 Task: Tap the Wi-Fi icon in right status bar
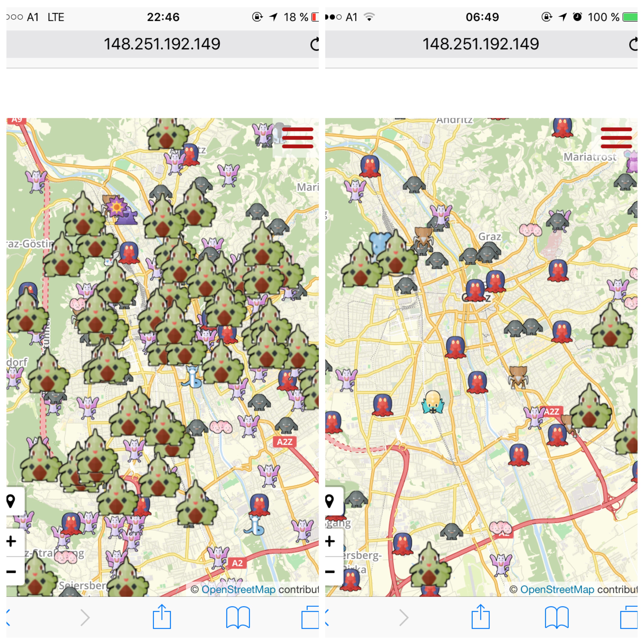point(369,17)
